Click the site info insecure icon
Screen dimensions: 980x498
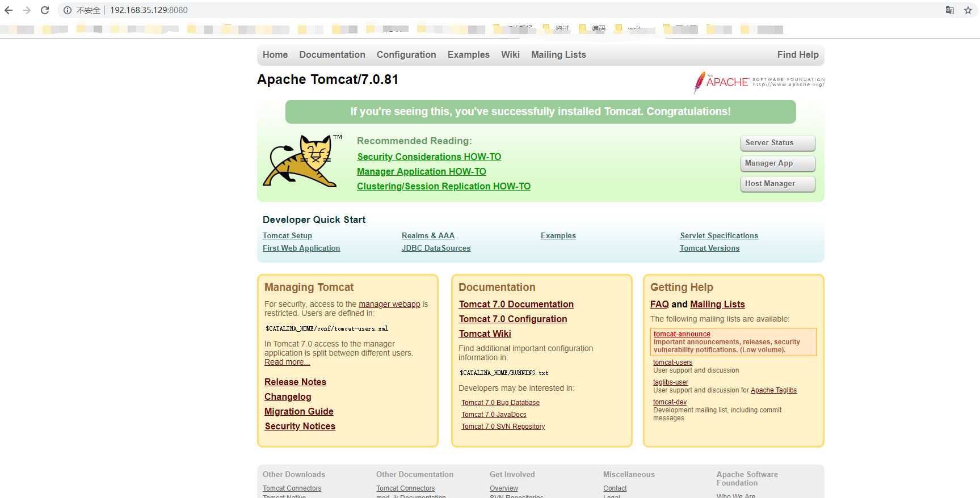tap(68, 10)
